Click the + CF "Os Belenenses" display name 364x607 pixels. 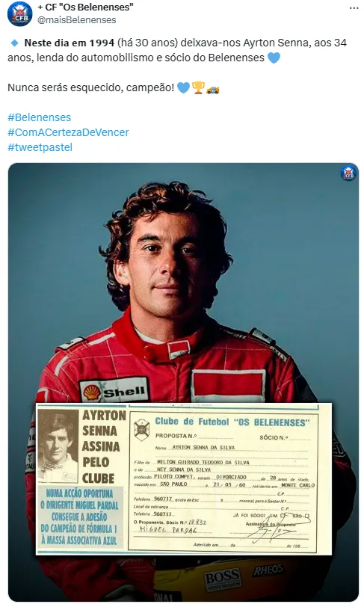pos(85,7)
